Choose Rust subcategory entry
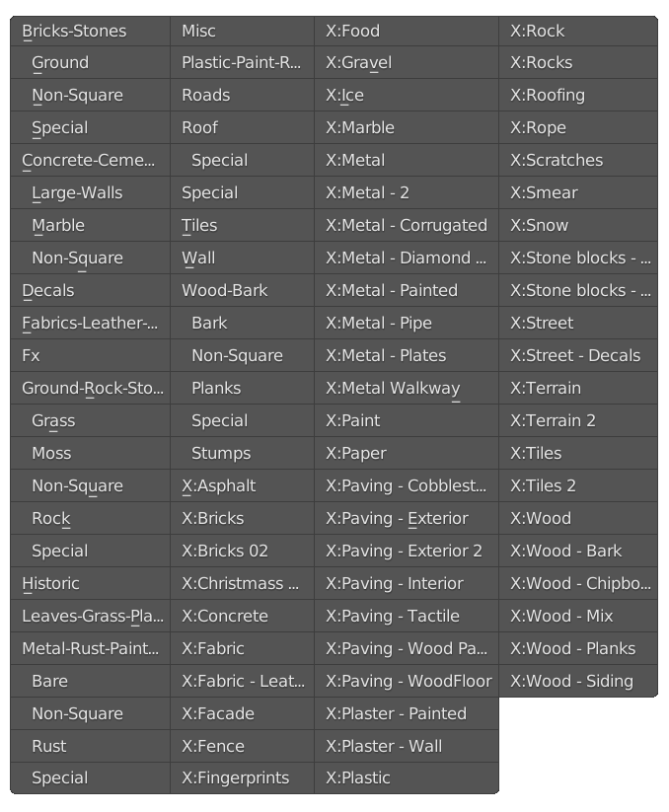The height and width of the screenshot is (812, 669). tap(90, 746)
